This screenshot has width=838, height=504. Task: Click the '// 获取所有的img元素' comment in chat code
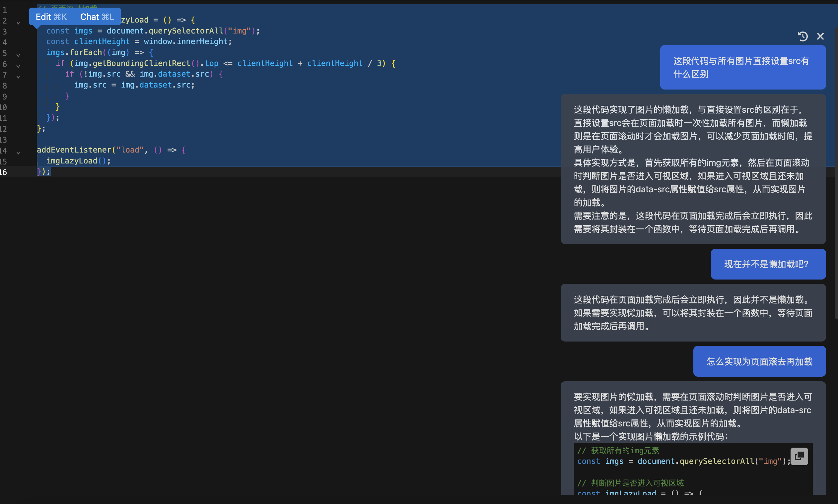pos(618,451)
